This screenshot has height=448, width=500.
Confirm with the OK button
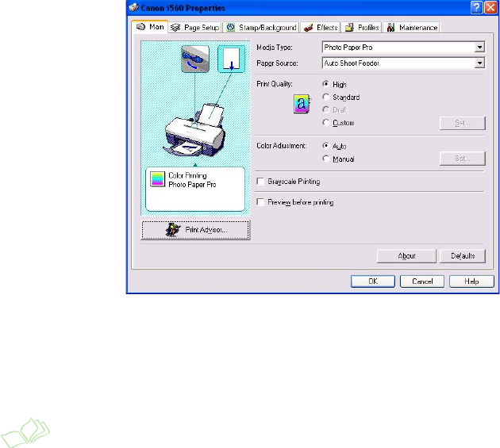point(373,281)
